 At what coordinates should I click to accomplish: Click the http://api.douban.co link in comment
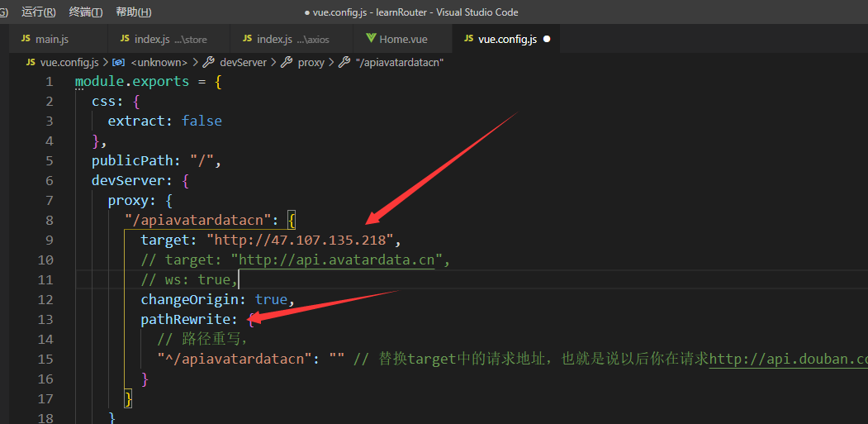[789, 360]
